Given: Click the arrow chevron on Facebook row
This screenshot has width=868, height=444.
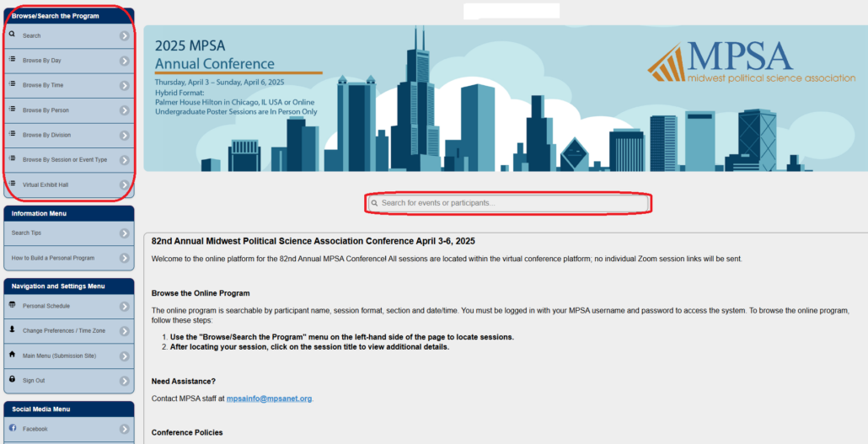Looking at the screenshot, I should coord(125,429).
